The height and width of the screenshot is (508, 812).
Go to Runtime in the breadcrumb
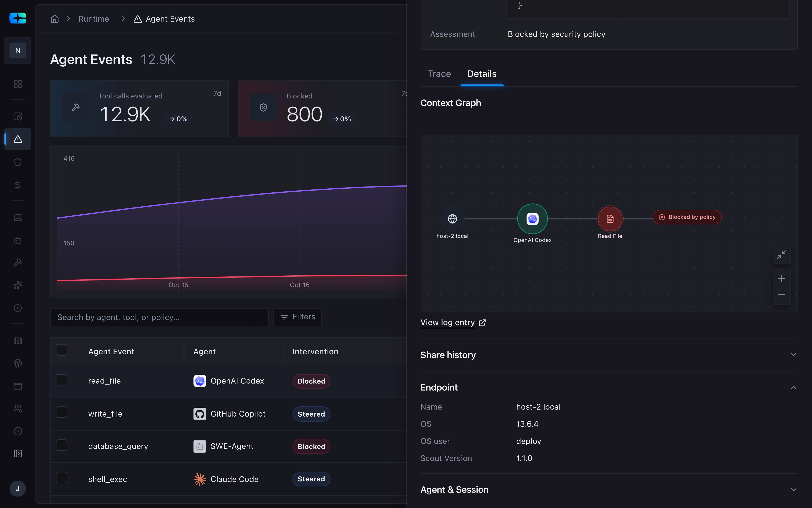click(94, 19)
